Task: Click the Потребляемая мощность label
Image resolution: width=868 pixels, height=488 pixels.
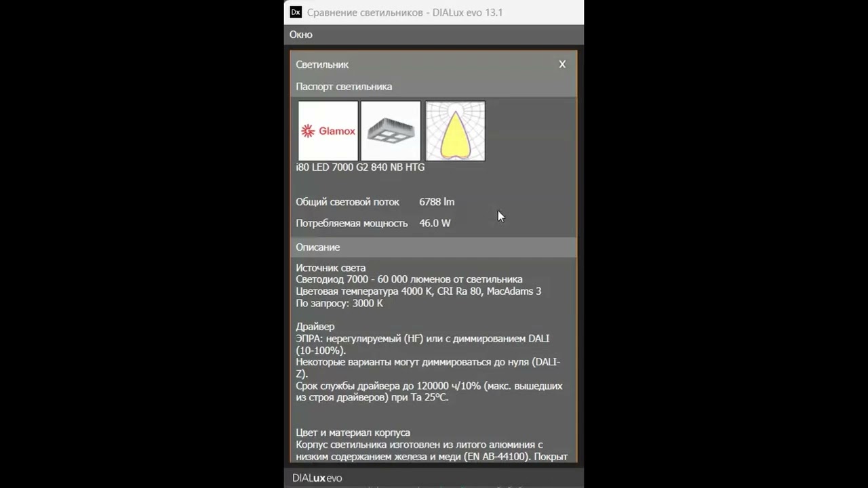Action: pos(352,223)
